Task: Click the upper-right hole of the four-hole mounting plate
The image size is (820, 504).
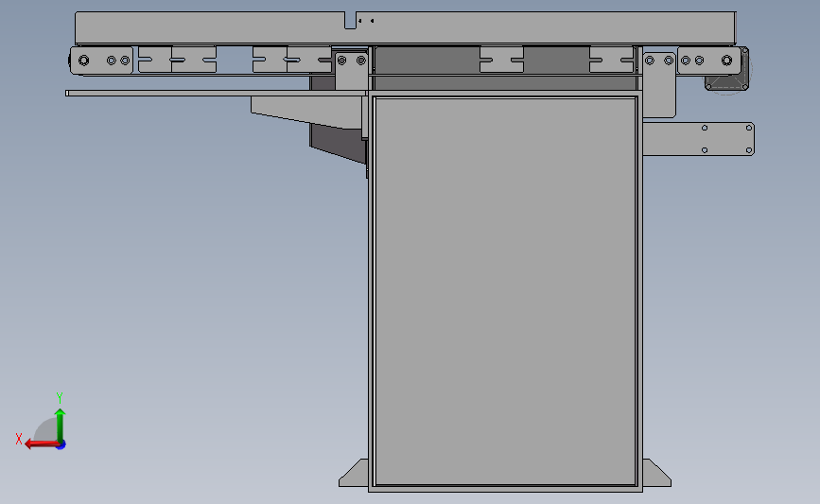Action: coord(749,128)
